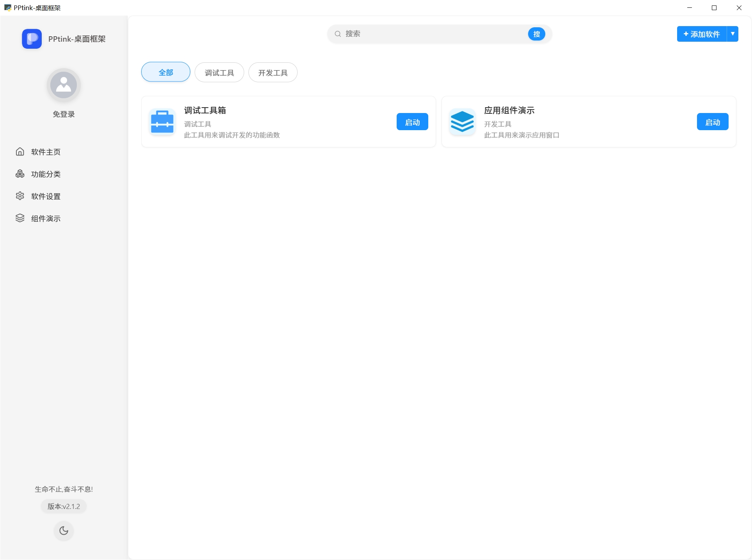Click the 免登录 label
This screenshot has width=752, height=560.
[64, 114]
